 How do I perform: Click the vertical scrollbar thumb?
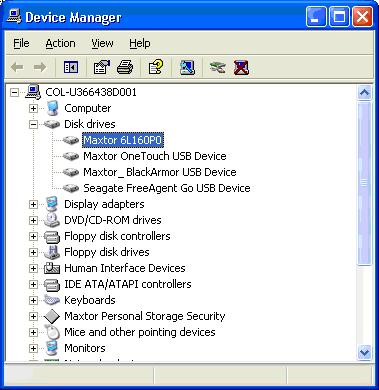point(364,183)
